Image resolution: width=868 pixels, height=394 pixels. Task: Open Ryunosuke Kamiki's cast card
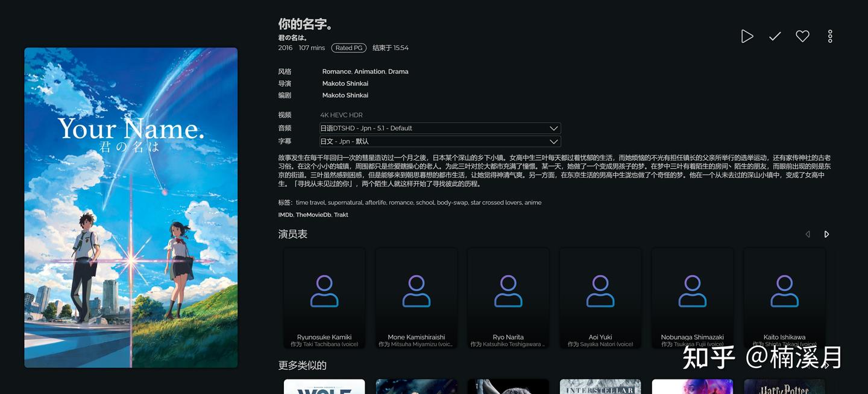click(324, 297)
